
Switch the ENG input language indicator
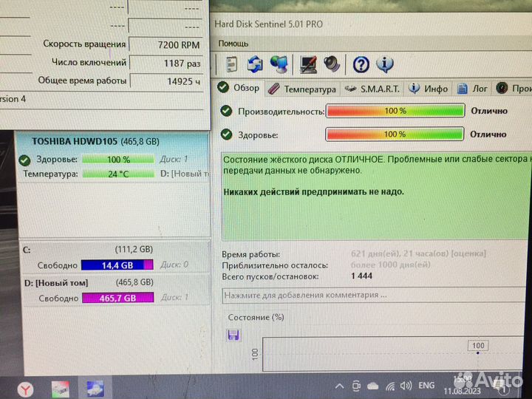(426, 386)
